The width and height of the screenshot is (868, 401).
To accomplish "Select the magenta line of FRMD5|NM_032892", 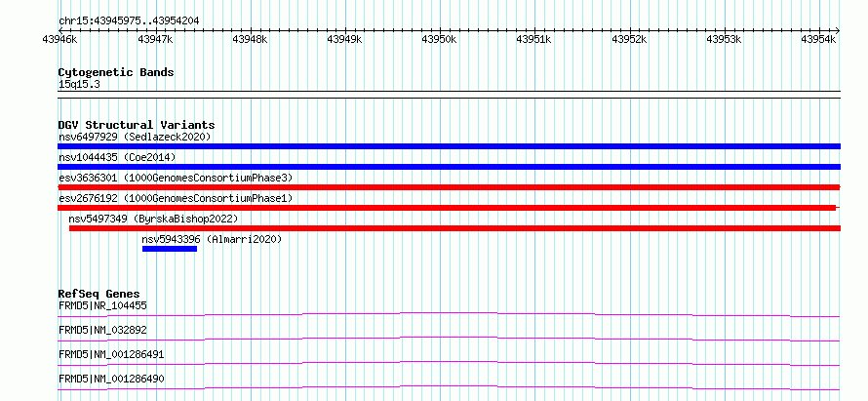I will tap(449, 339).
